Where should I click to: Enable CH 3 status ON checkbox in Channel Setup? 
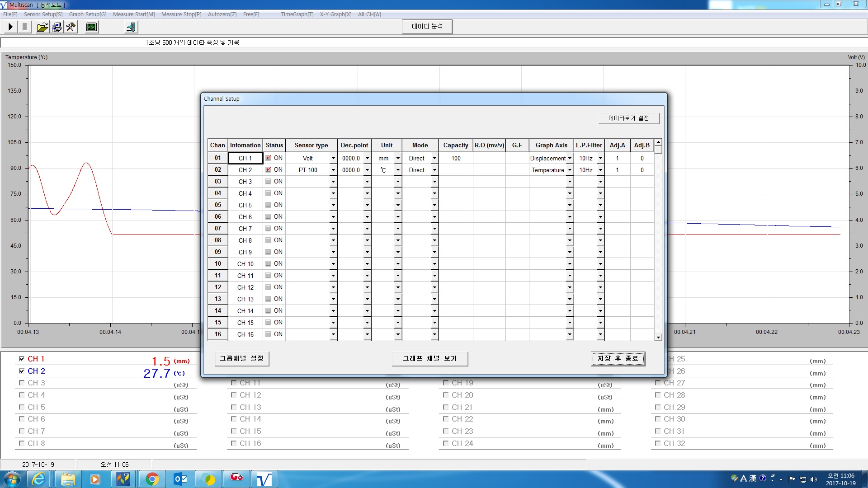click(x=269, y=182)
